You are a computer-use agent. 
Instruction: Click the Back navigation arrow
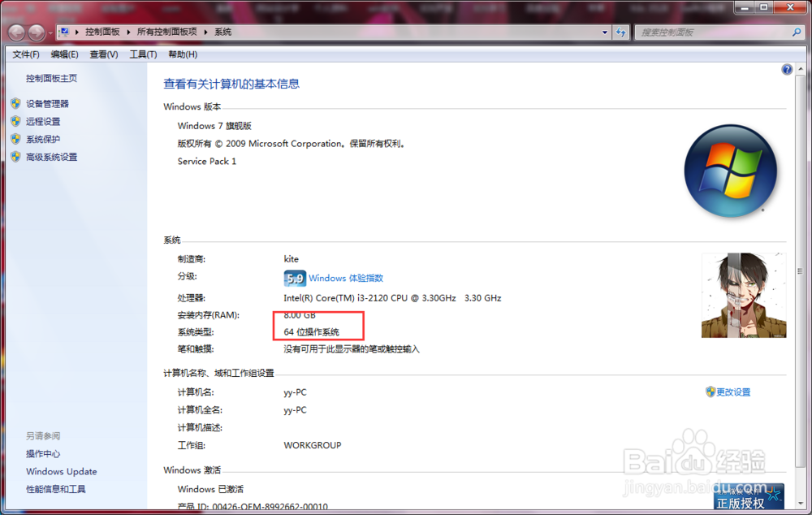(x=16, y=32)
